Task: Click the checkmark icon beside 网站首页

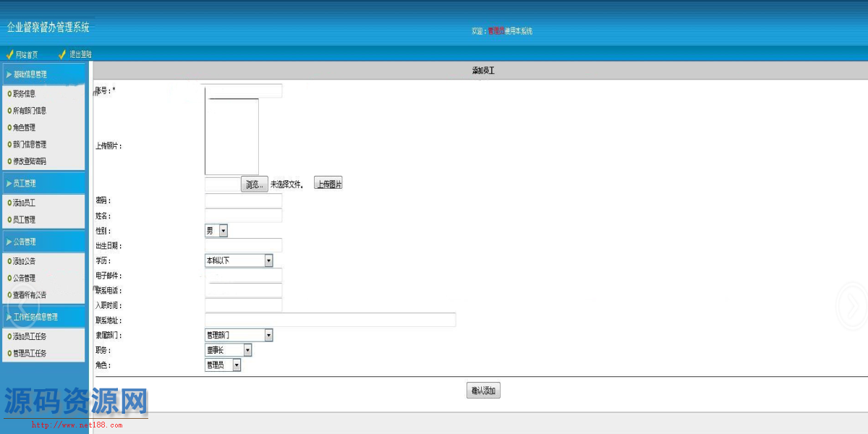Action: [x=9, y=54]
